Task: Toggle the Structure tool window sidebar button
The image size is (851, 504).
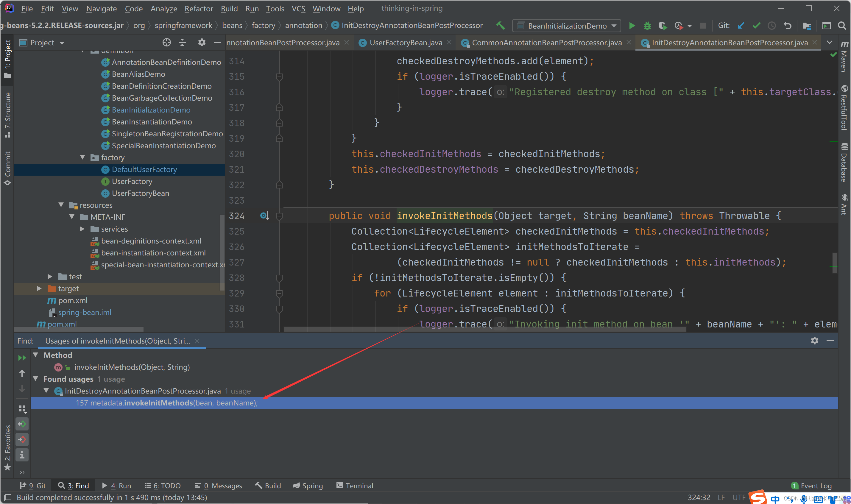Action: [7, 115]
